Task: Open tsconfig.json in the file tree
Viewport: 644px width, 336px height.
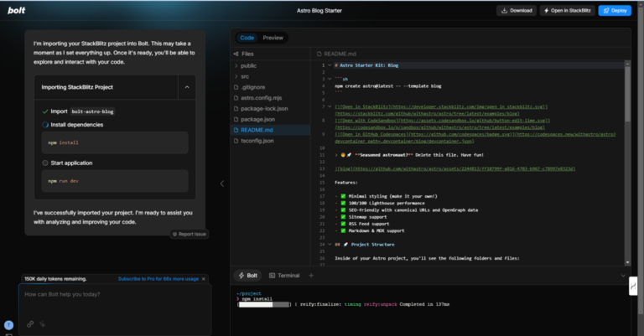Action: click(271, 140)
